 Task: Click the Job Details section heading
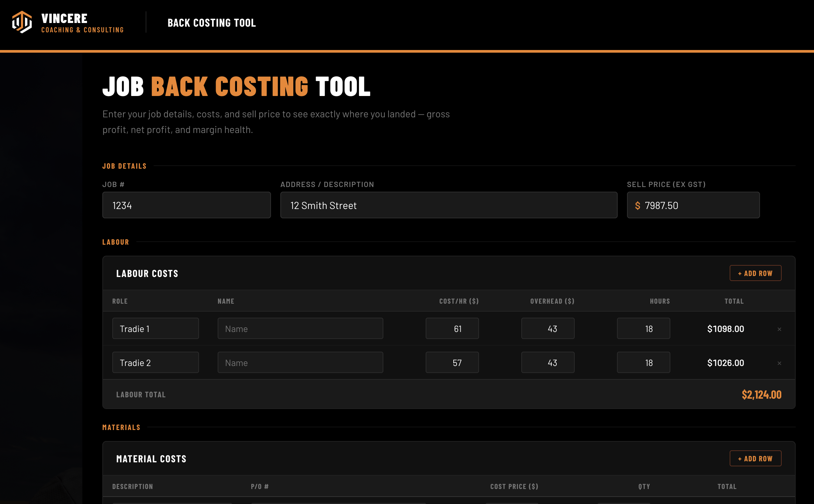click(x=124, y=166)
